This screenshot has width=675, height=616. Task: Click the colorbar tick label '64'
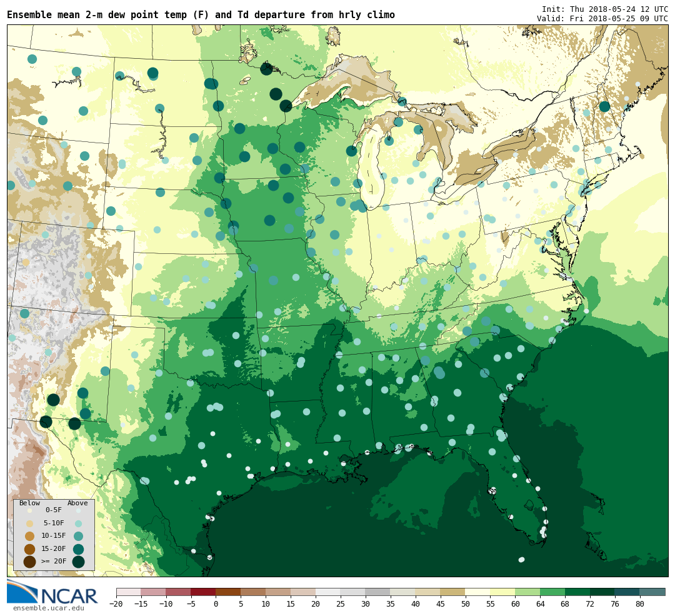[x=540, y=604]
